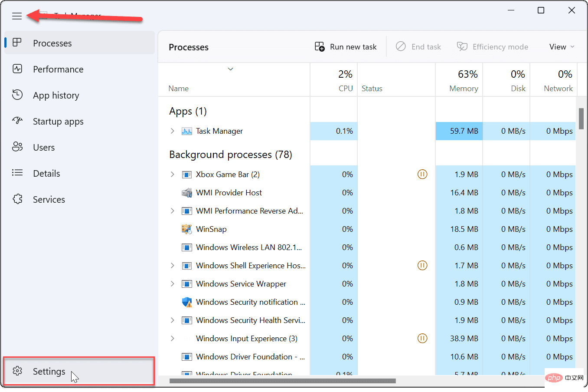Click the Performance graph icon
The width and height of the screenshot is (588, 392).
click(17, 69)
